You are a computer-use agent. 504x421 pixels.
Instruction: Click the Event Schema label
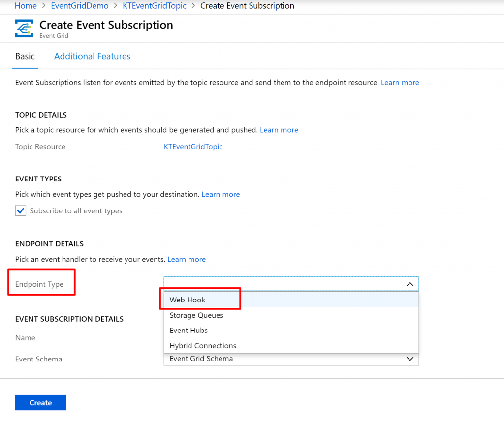pyautogui.click(x=38, y=359)
